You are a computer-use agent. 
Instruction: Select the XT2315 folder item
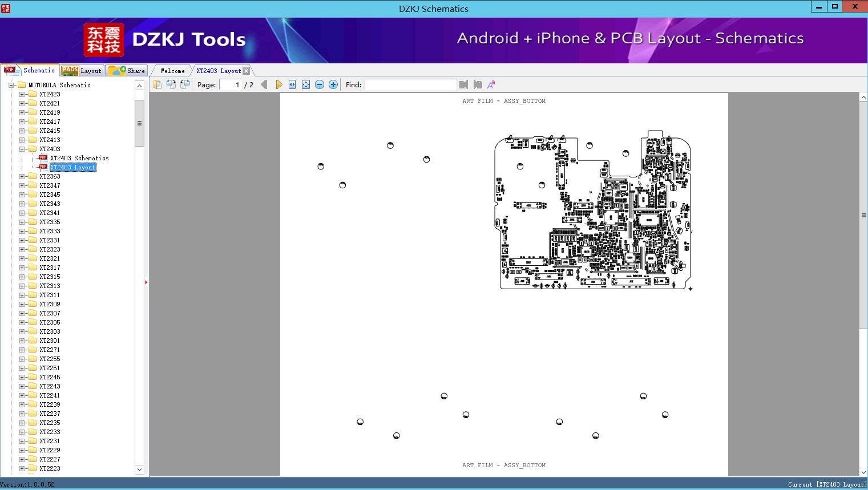point(50,277)
